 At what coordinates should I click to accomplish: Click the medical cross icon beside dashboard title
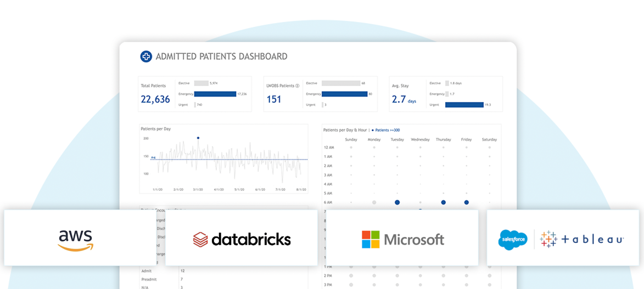point(146,56)
